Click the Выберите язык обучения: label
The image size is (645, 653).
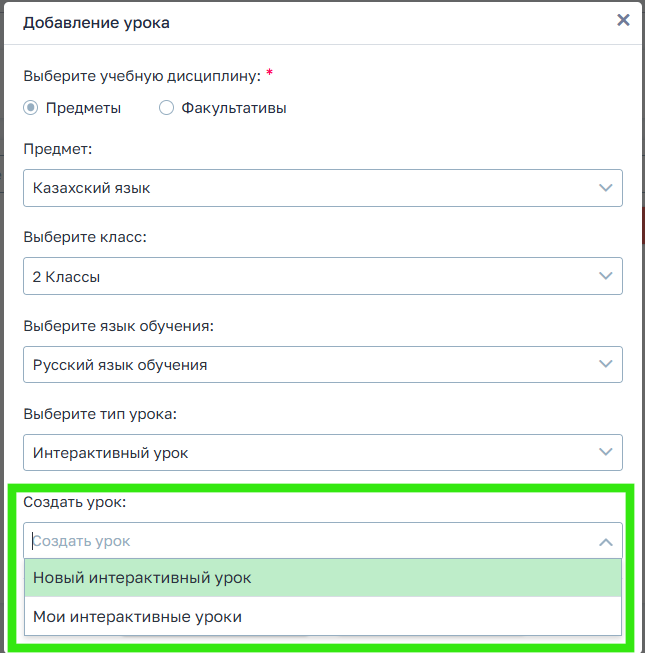point(118,326)
